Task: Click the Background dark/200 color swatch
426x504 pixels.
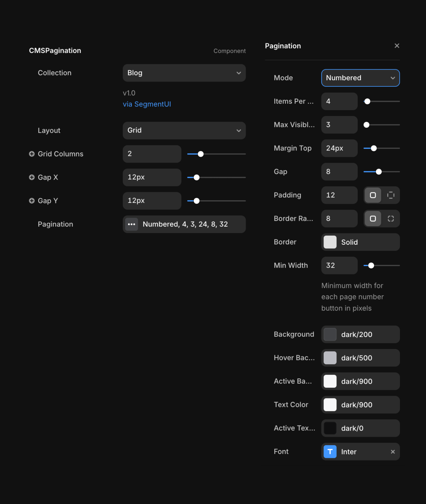Action: tap(330, 334)
